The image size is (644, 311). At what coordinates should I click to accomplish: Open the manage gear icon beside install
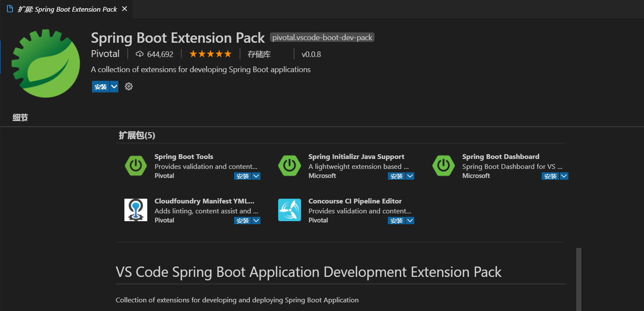pos(129,86)
